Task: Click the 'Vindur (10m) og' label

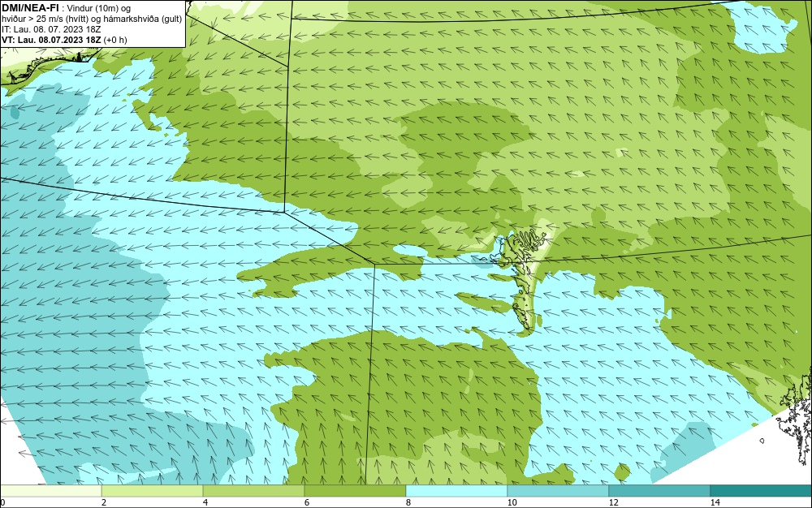Action: click(x=99, y=8)
